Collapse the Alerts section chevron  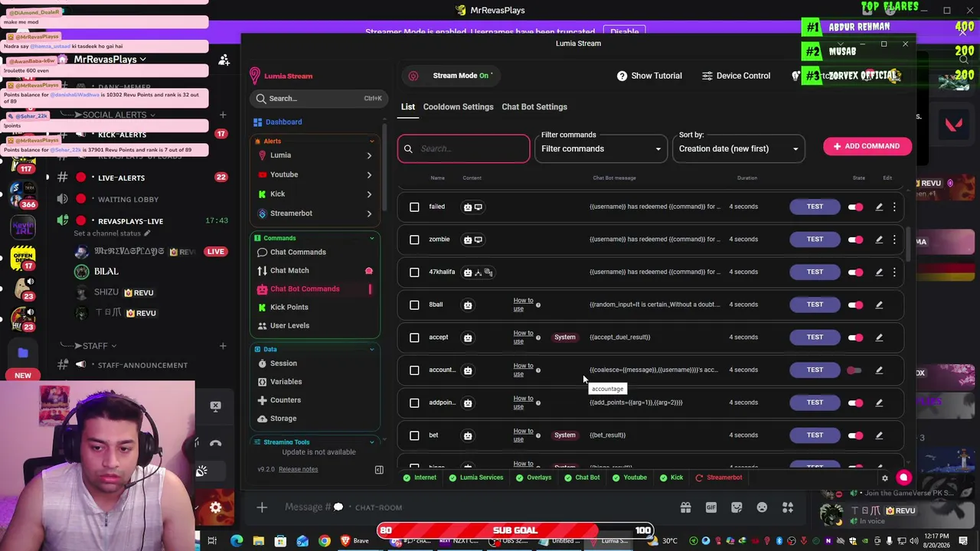[372, 142]
